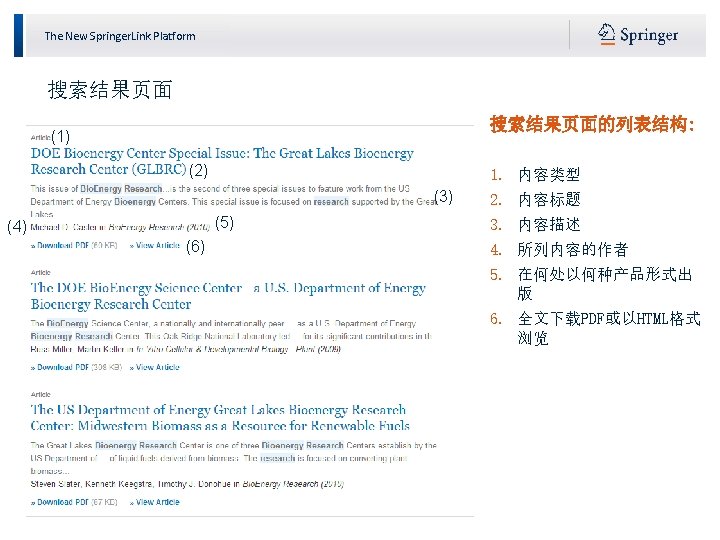Click the author line 'Steven Slater, Kenneth Keegstra'
This screenshot has height=540, width=720.
coord(187,484)
